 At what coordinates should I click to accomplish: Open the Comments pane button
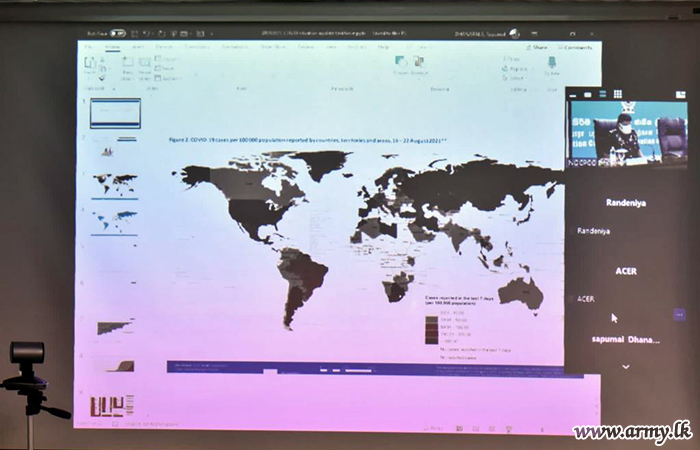pyautogui.click(x=576, y=46)
